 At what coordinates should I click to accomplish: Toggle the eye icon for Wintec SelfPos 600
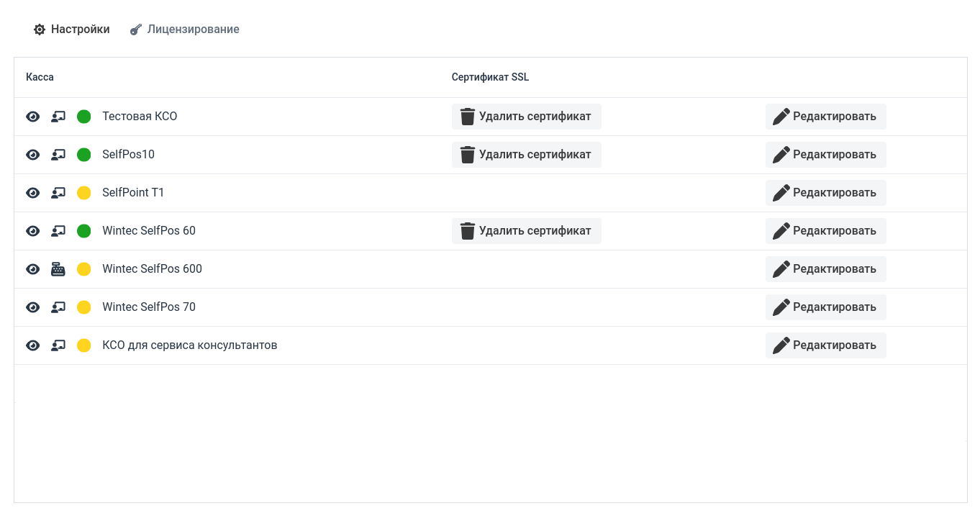(33, 269)
